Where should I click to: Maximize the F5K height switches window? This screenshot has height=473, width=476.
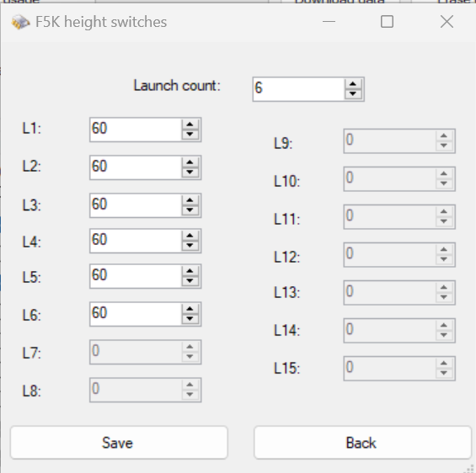(387, 22)
